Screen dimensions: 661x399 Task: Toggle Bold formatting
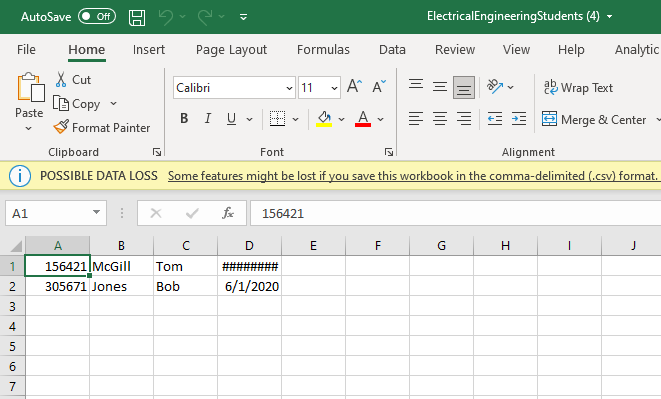pyautogui.click(x=184, y=119)
